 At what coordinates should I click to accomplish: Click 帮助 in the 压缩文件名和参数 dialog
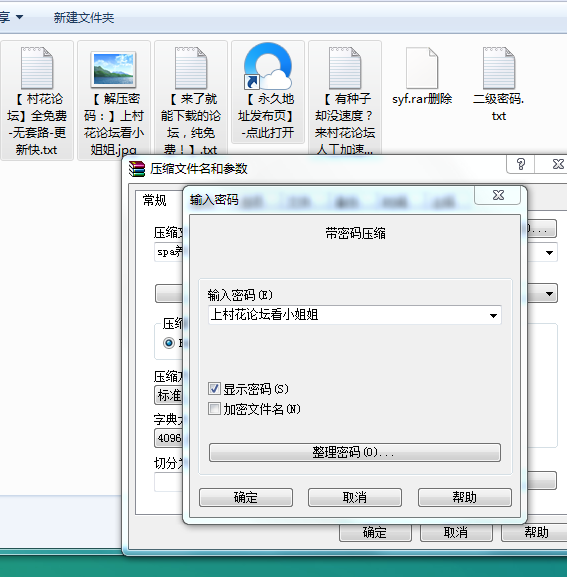[535, 532]
